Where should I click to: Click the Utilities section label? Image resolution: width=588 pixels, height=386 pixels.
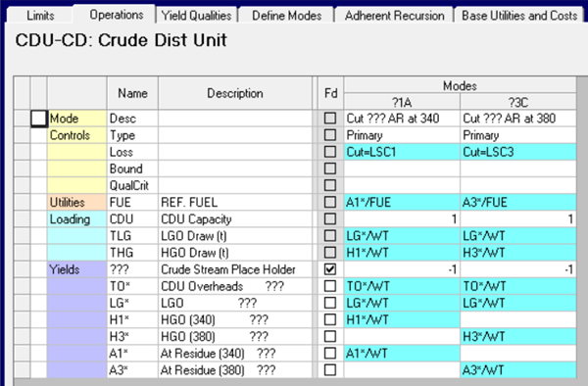tap(76, 202)
